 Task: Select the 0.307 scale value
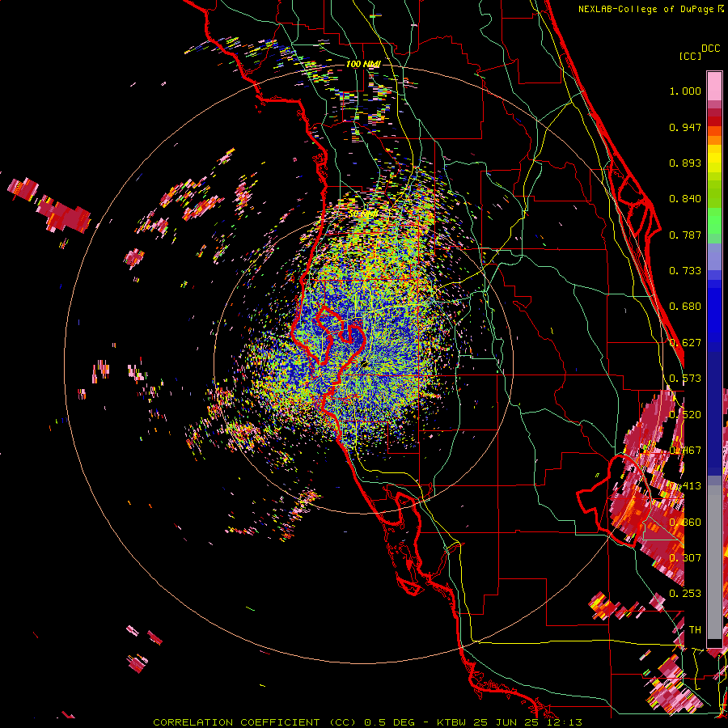685,557
